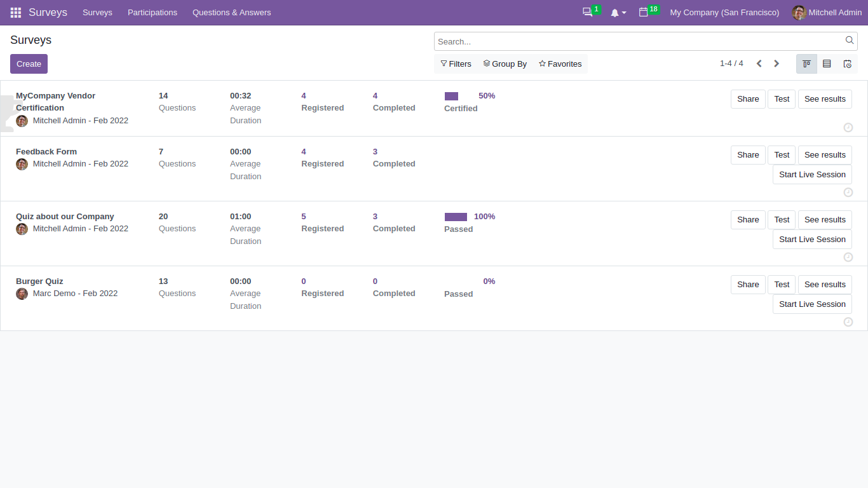Image resolution: width=868 pixels, height=488 pixels.
Task: Click the 50% Certified progress bar
Action: pyautogui.click(x=452, y=95)
